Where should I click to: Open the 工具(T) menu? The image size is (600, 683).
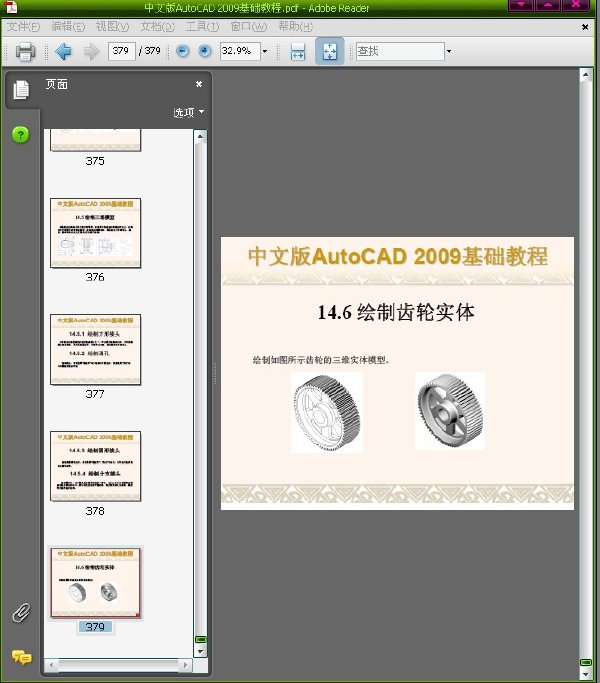pos(202,27)
